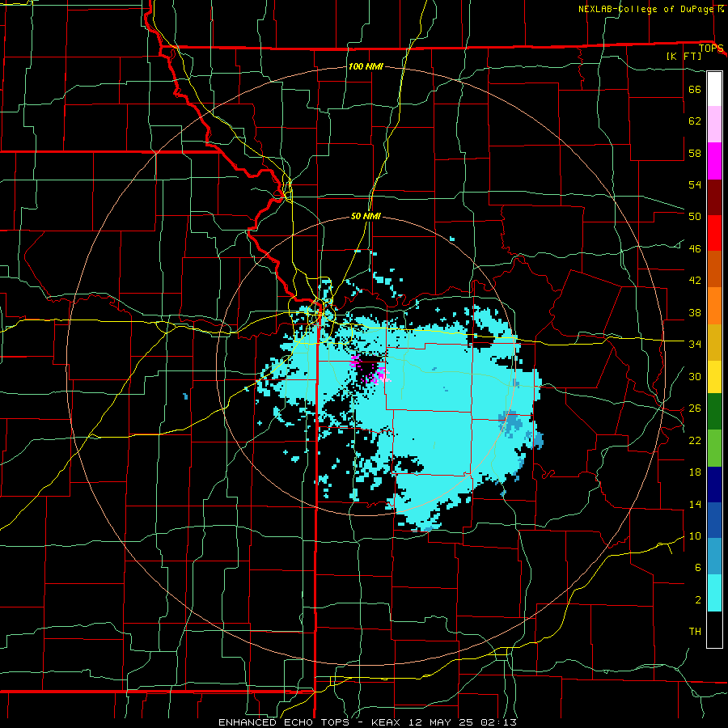Click the magenta high echo top cell
Screen dimensions: 728x728
click(x=380, y=375)
